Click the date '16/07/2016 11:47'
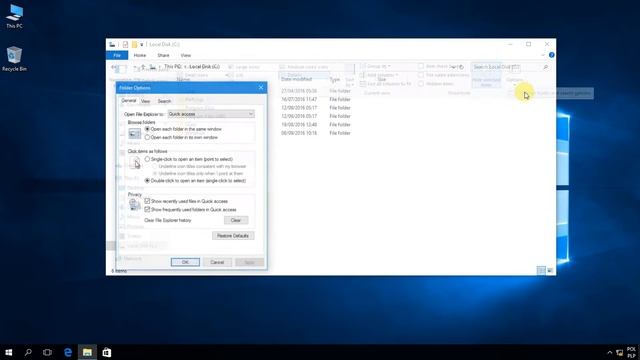Viewport: 640px width, 360px height. pos(299,99)
